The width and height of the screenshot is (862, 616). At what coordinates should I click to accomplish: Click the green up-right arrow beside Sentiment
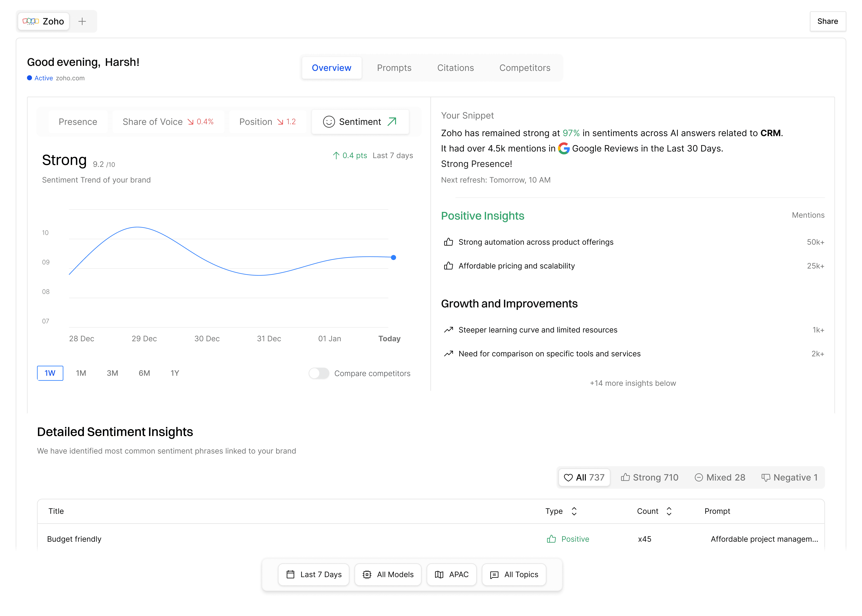pos(392,121)
